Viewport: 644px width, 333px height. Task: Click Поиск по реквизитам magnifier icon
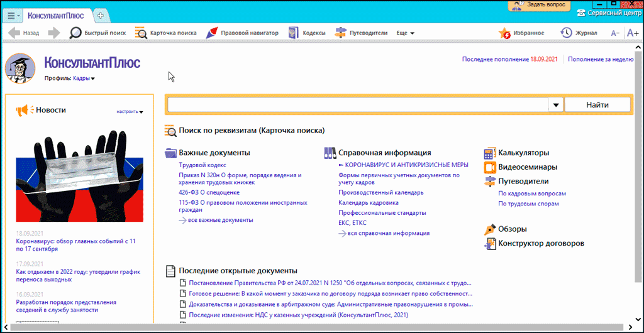click(x=170, y=131)
